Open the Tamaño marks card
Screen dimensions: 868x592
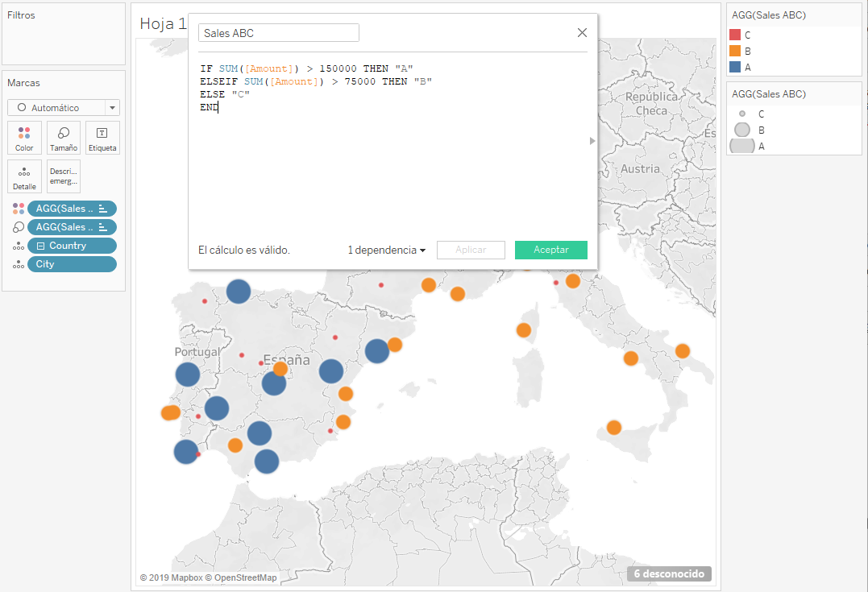point(64,137)
